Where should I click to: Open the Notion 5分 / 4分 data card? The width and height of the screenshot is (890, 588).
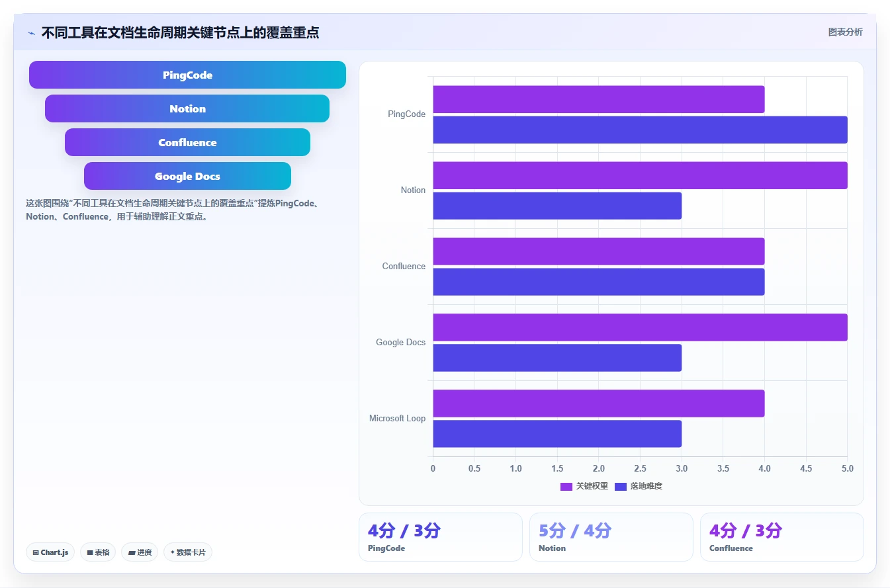tap(611, 537)
